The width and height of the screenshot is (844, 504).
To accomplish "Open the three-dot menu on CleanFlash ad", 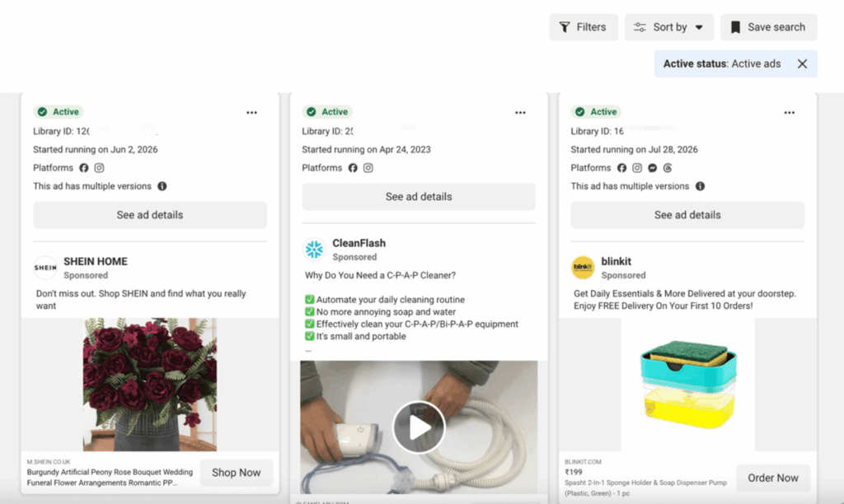I will 520,113.
